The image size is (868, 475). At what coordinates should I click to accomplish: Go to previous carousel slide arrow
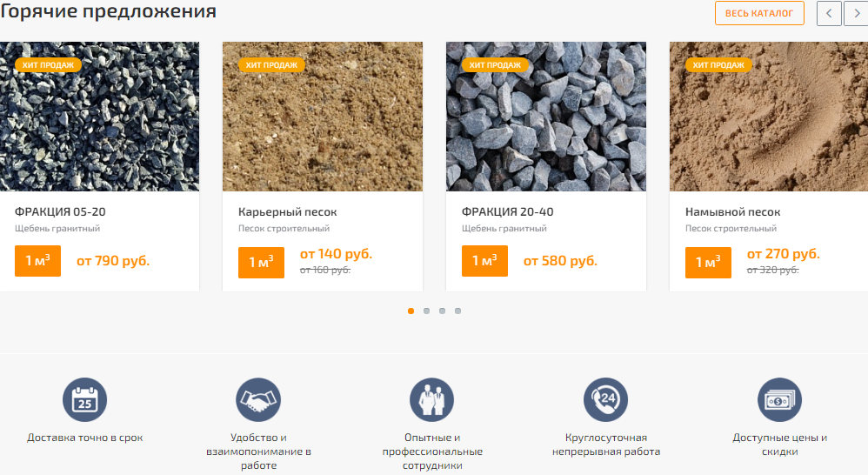tap(829, 13)
